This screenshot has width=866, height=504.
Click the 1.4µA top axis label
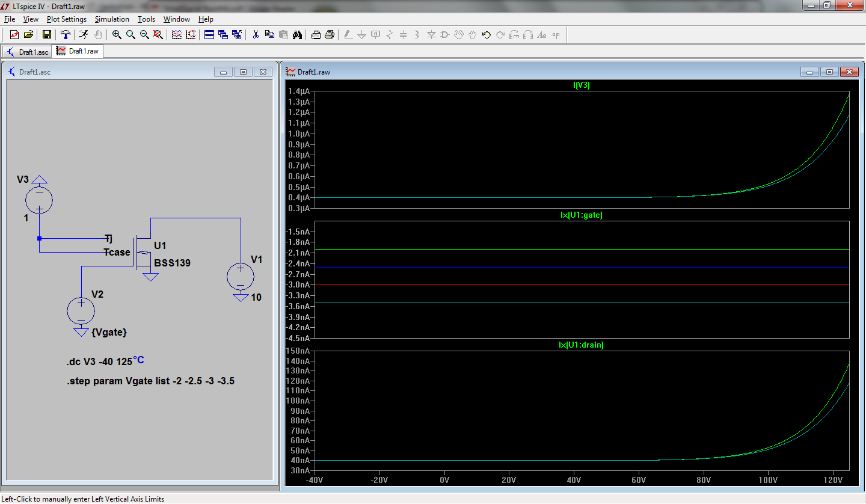click(x=299, y=91)
